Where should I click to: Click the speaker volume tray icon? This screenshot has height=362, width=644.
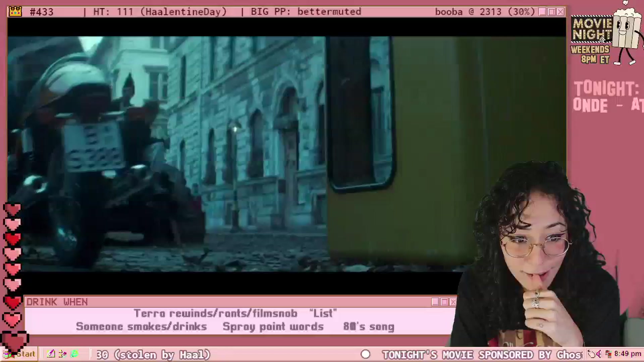coord(599,354)
